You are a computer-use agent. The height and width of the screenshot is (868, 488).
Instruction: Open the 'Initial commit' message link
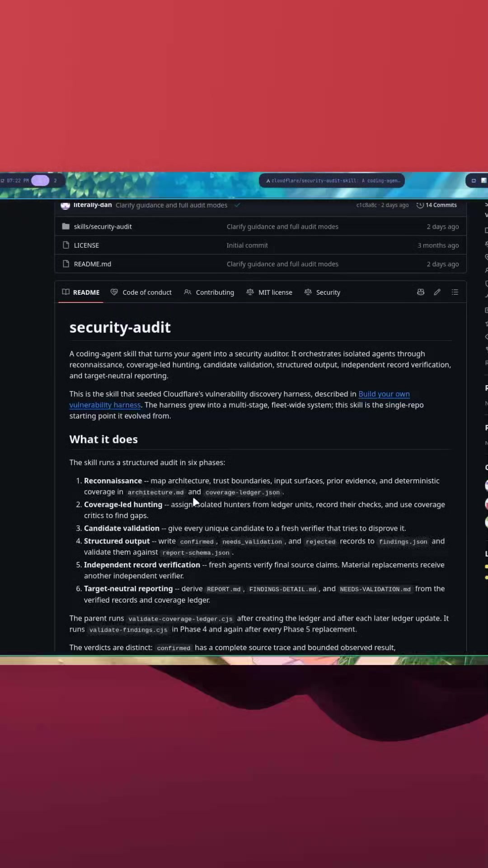pos(247,245)
